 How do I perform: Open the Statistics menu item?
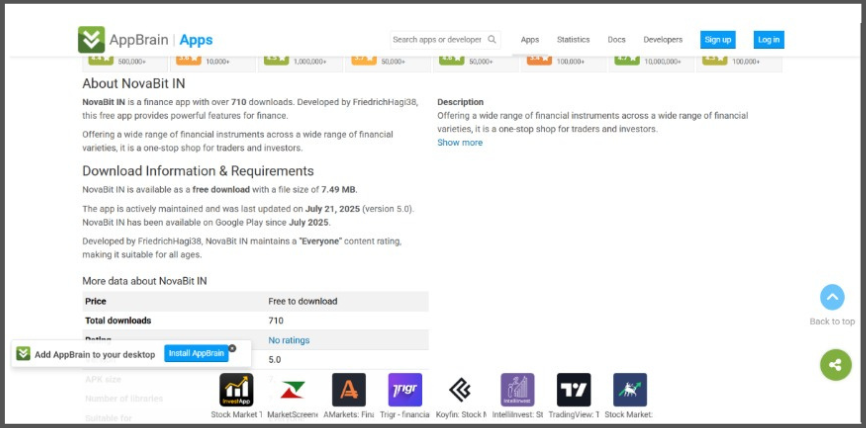coord(573,40)
